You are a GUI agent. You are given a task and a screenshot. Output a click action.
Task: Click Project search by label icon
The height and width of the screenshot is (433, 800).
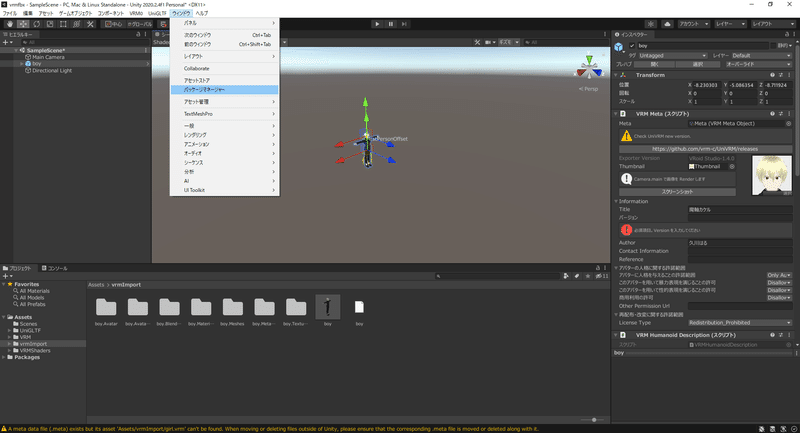[577, 276]
